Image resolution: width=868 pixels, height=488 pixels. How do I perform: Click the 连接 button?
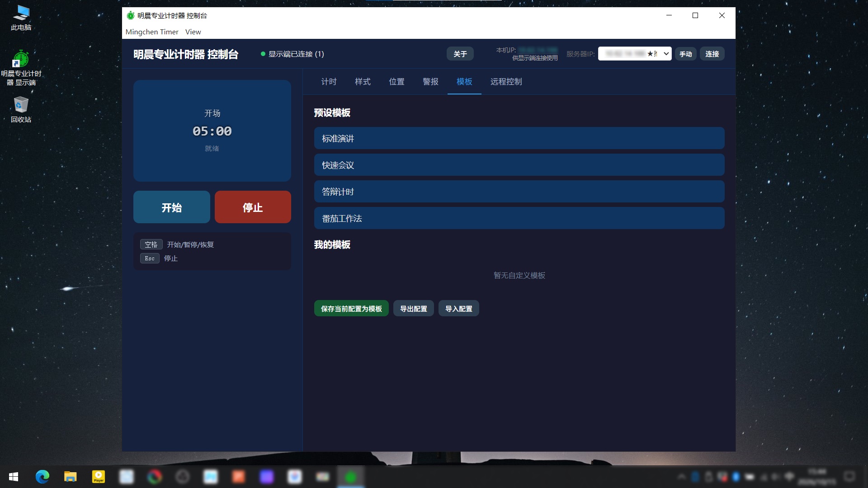712,54
